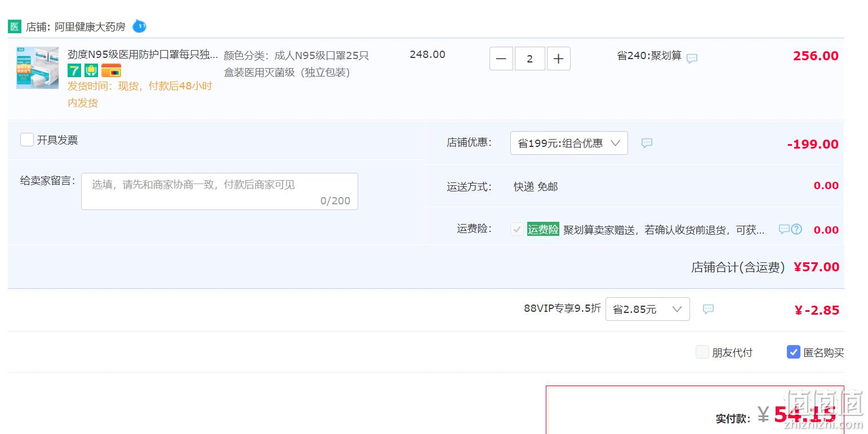The width and height of the screenshot is (868, 434).
Task: Click the 0/200 character counter
Action: point(335,200)
